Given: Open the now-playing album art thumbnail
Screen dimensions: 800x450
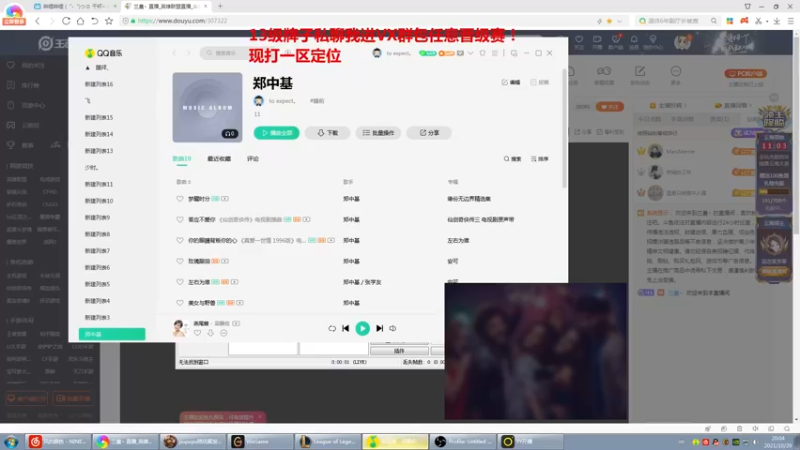Looking at the screenshot, I should click(x=179, y=328).
